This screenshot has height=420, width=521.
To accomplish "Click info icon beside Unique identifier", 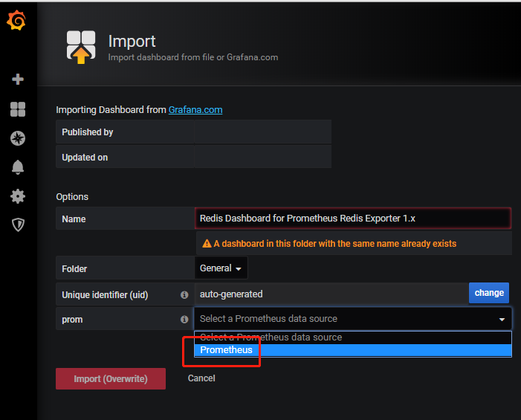I will [x=184, y=294].
